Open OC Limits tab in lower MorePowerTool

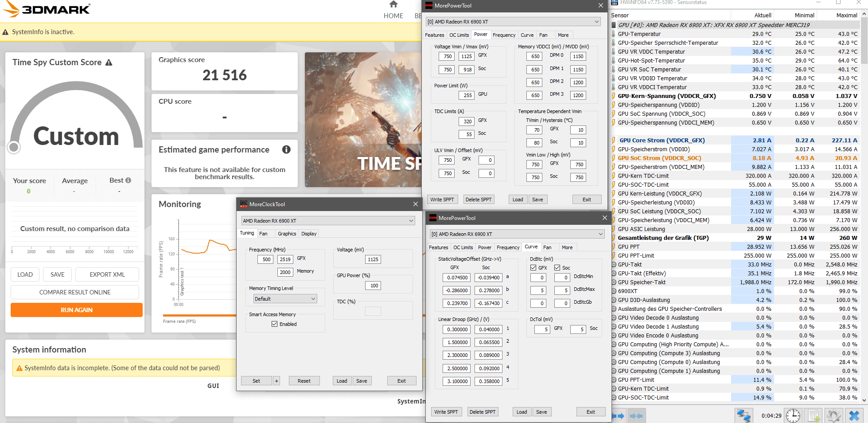click(463, 247)
